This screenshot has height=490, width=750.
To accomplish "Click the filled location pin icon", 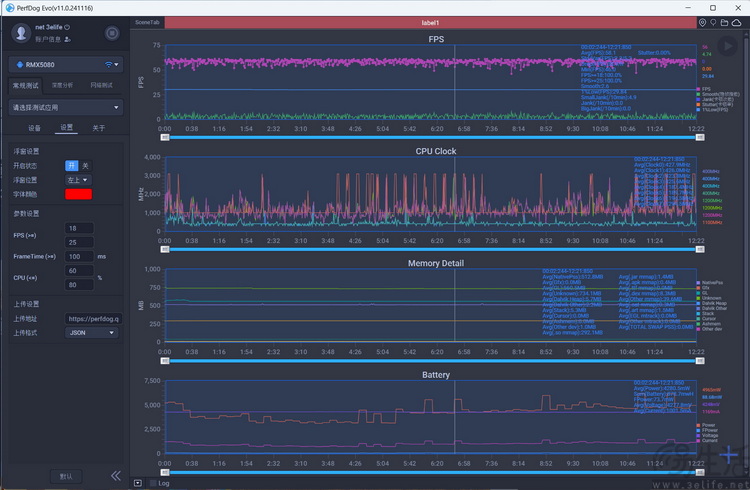I will 702,22.
